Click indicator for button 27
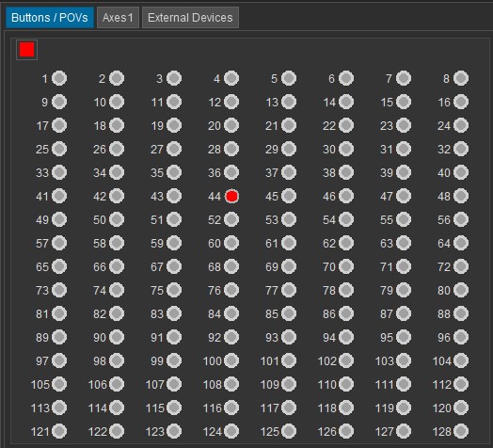The height and width of the screenshot is (448, 493). point(174,149)
